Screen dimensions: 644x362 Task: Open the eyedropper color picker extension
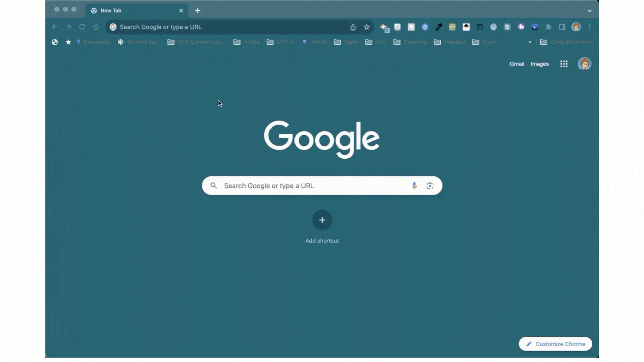(439, 27)
